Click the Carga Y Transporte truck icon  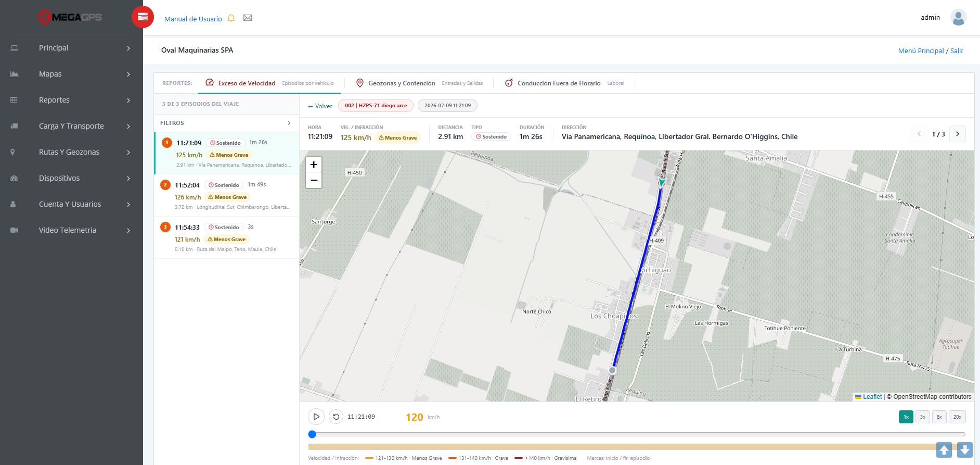click(x=15, y=126)
